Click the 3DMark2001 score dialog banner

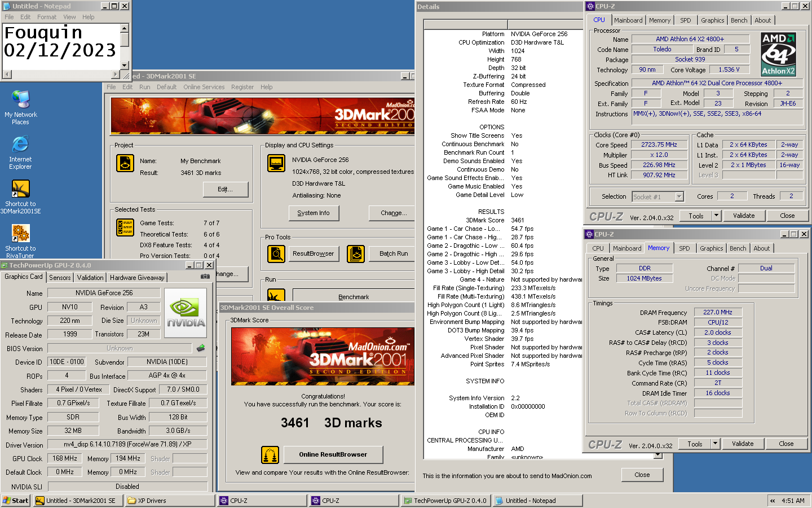pos(323,356)
